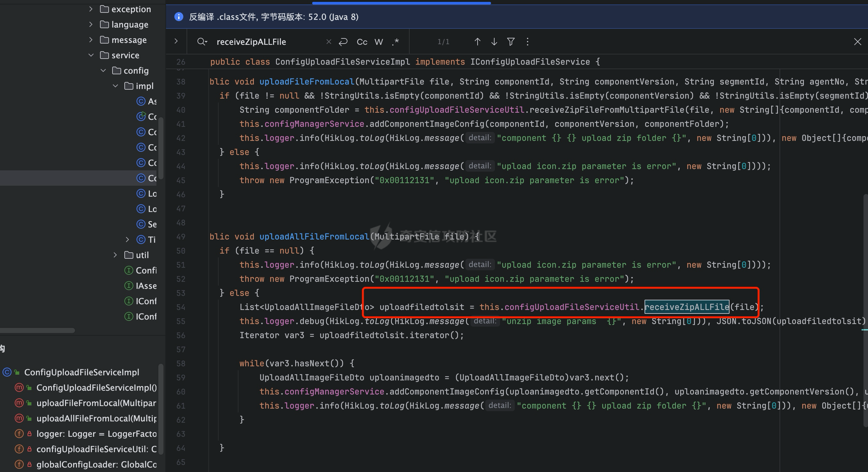This screenshot has width=868, height=472.
Task: Select globalConfigLoader field in structure
Action: click(x=96, y=465)
